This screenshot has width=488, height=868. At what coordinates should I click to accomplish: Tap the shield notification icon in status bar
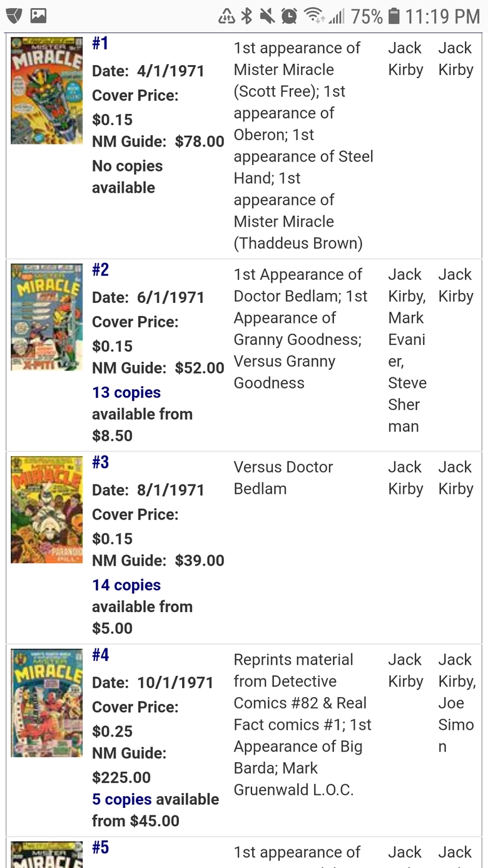click(x=14, y=16)
